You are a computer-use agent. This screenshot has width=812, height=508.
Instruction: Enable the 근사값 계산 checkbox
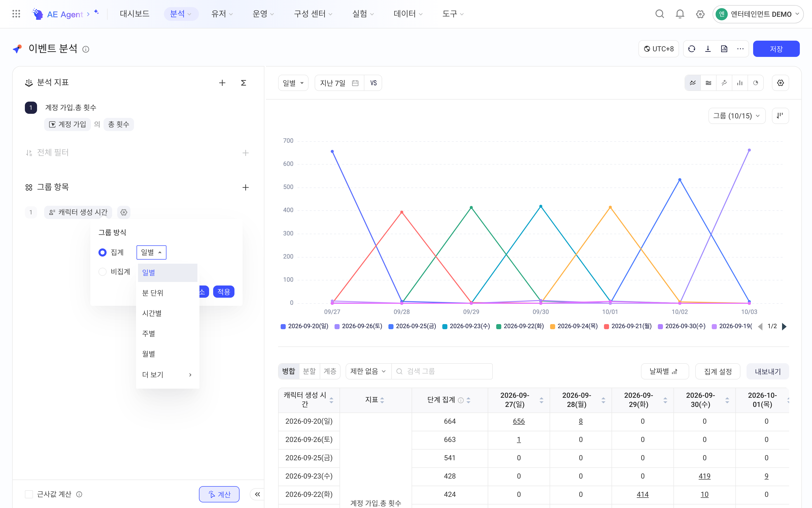pyautogui.click(x=29, y=494)
